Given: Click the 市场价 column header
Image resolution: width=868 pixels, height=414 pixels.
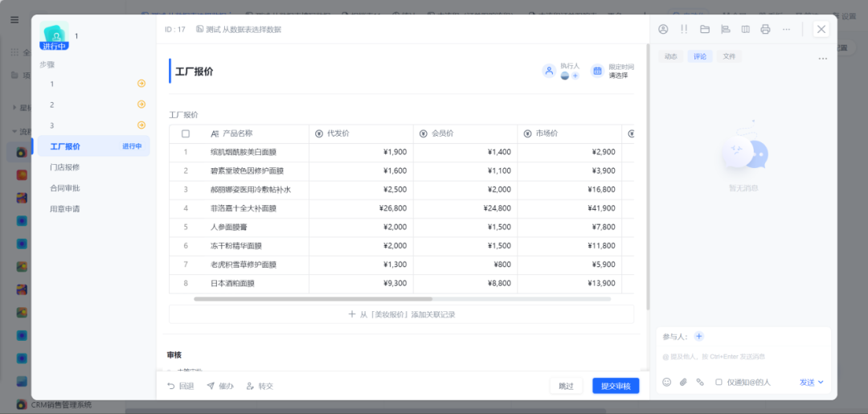Looking at the screenshot, I should pos(569,133).
